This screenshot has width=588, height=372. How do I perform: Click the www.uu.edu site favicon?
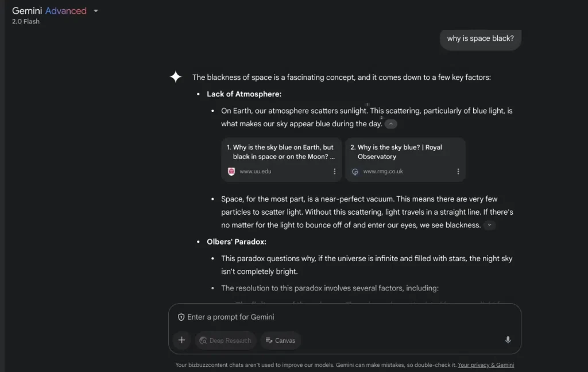(x=231, y=172)
